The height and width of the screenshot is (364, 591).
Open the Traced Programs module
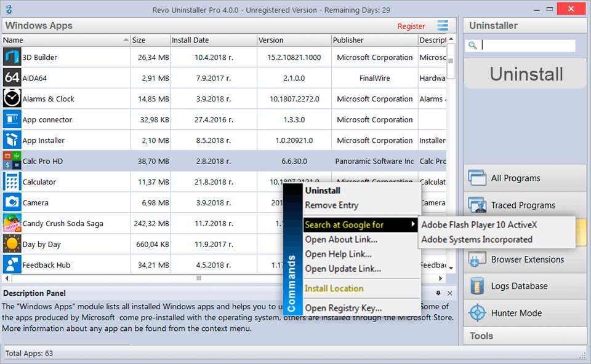point(525,205)
